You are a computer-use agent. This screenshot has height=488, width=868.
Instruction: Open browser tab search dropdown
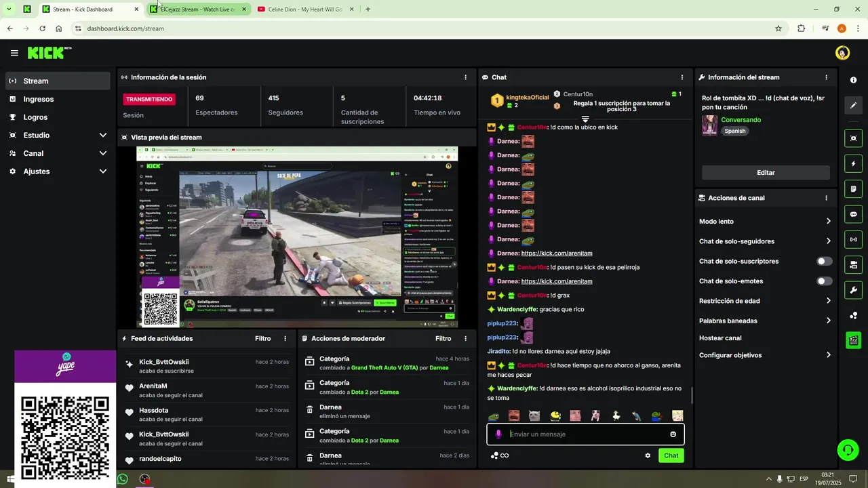point(9,9)
